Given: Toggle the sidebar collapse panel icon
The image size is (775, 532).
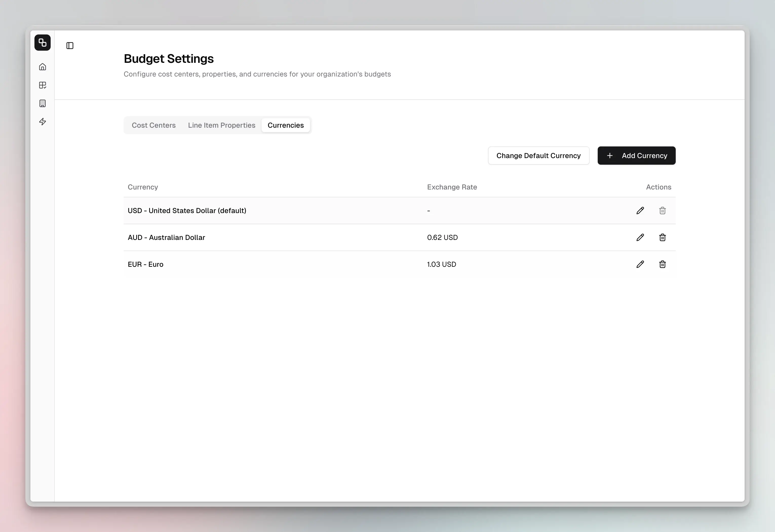Looking at the screenshot, I should coord(70,46).
